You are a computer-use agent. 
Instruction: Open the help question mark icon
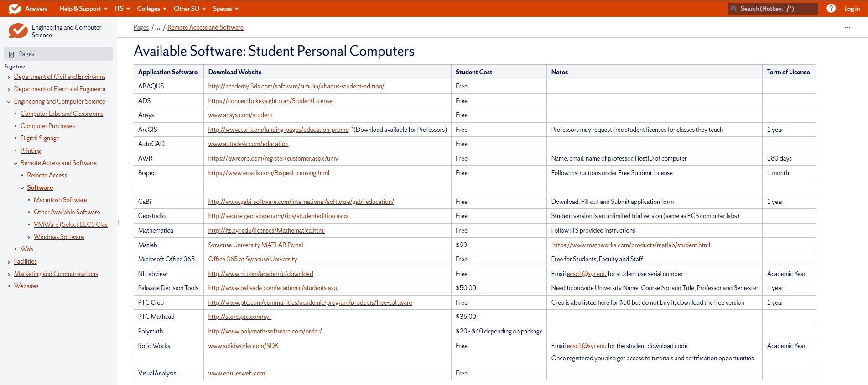tap(831, 8)
